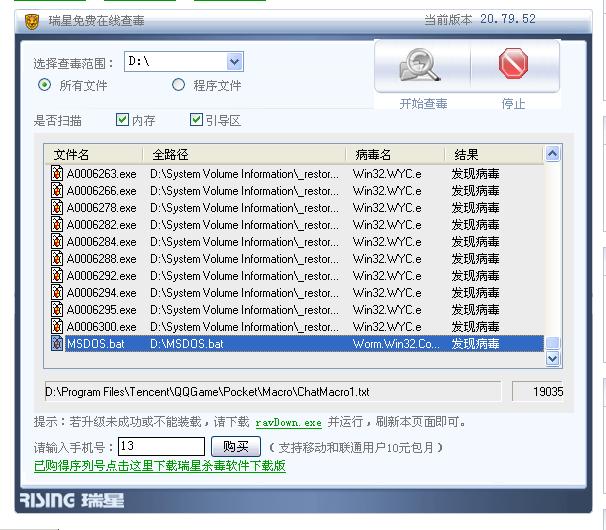Click the D:\MSDOS.bat path cell
This screenshot has width=606, height=530.
(187, 344)
